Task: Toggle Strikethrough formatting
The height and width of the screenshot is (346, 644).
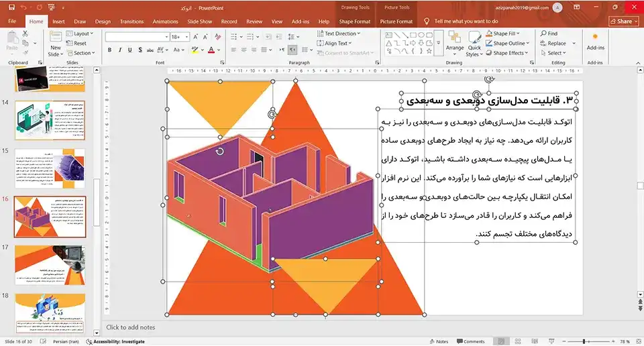Action: 150,50
